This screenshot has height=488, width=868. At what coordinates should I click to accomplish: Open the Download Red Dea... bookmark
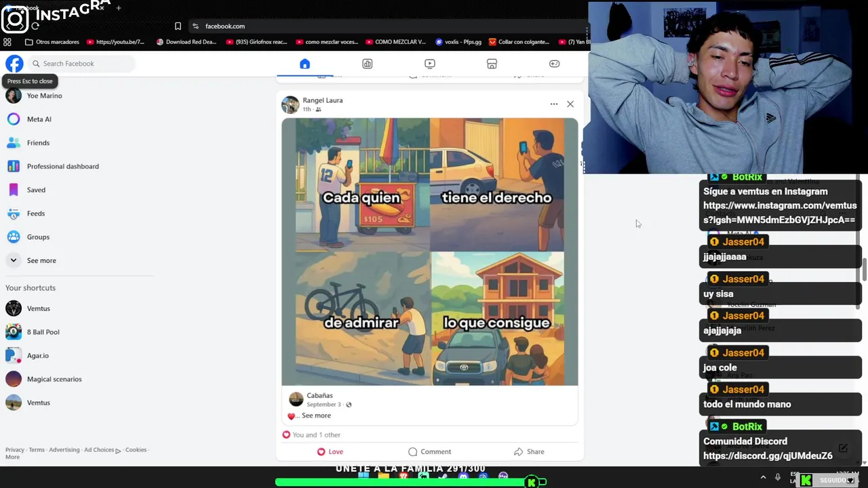click(x=186, y=42)
